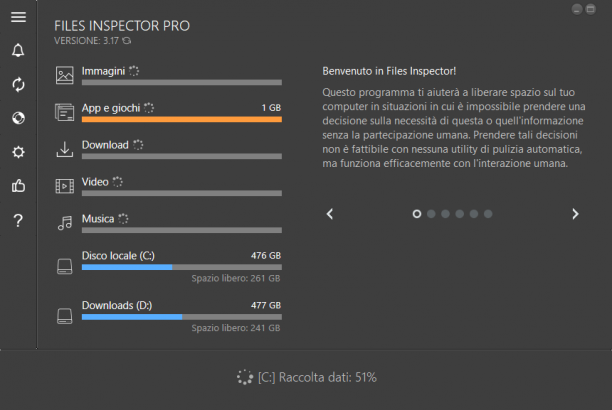
Task: Click the orange App e giochi bar
Action: pyautogui.click(x=182, y=119)
